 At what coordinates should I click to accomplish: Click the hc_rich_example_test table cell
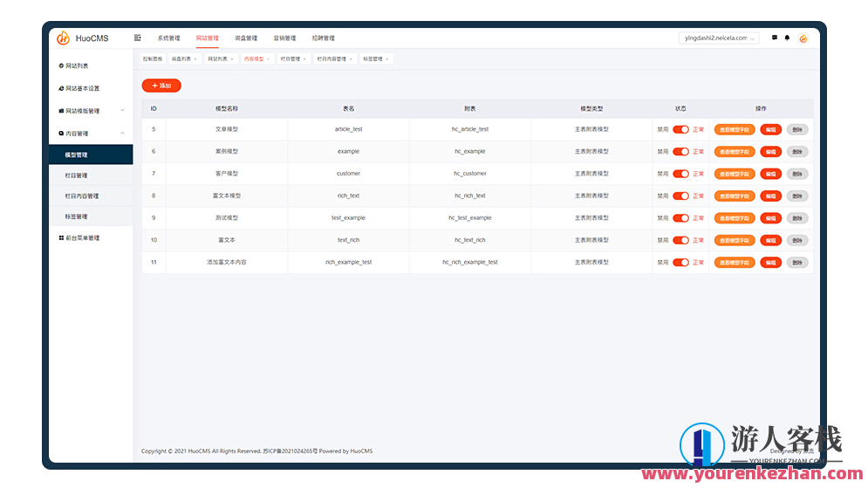coord(470,263)
